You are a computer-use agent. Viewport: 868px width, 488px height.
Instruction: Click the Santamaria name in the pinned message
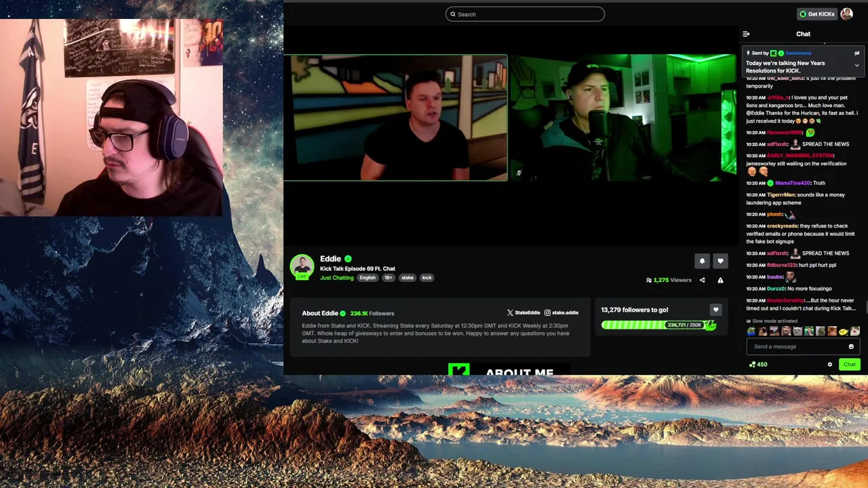coord(798,53)
